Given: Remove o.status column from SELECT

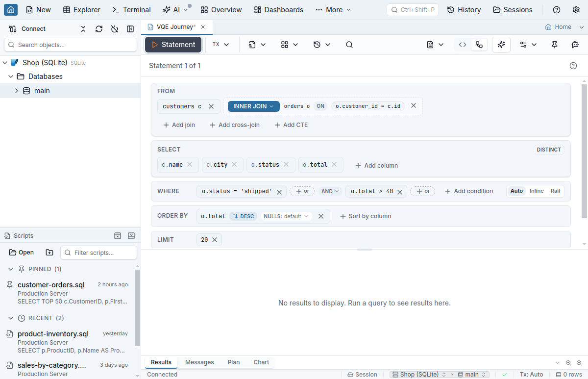Looking at the screenshot, I should tap(286, 165).
